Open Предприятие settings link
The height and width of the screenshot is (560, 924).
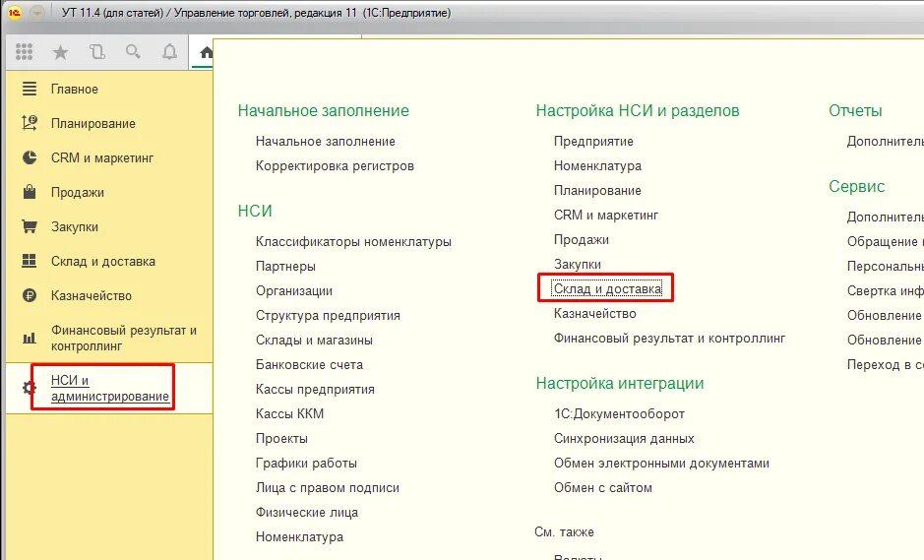coord(593,142)
